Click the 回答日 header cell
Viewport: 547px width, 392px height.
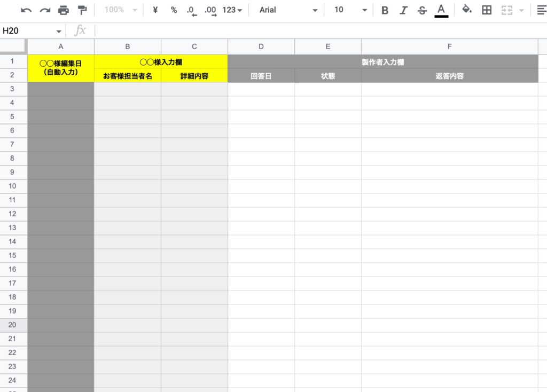point(261,76)
